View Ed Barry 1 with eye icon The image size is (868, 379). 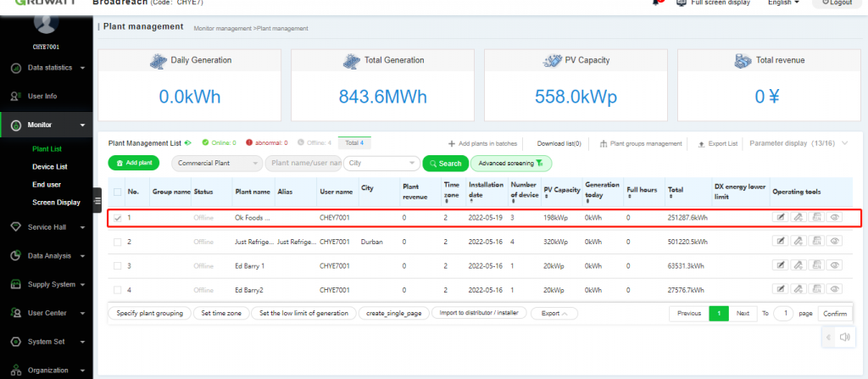834,265
